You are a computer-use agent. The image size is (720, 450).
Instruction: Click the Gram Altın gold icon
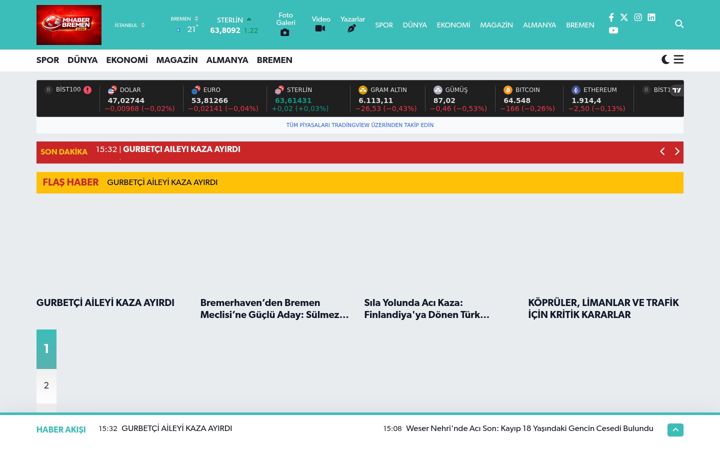[x=363, y=90]
